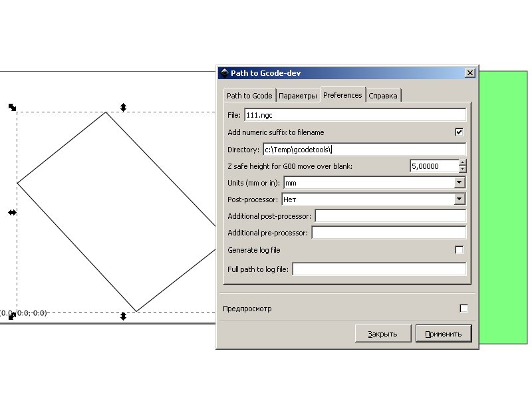532x399 pixels.
Task: Click the Additional pre-processor input field
Action: [x=389, y=233]
